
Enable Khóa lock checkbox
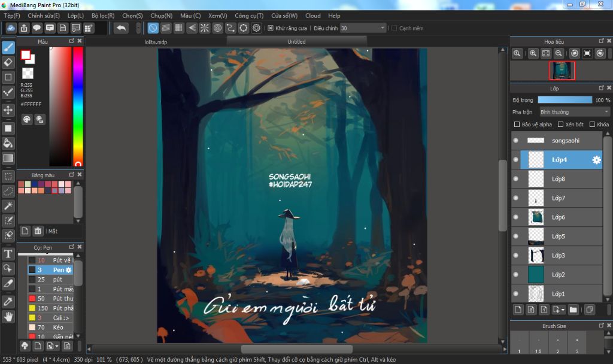coord(592,125)
